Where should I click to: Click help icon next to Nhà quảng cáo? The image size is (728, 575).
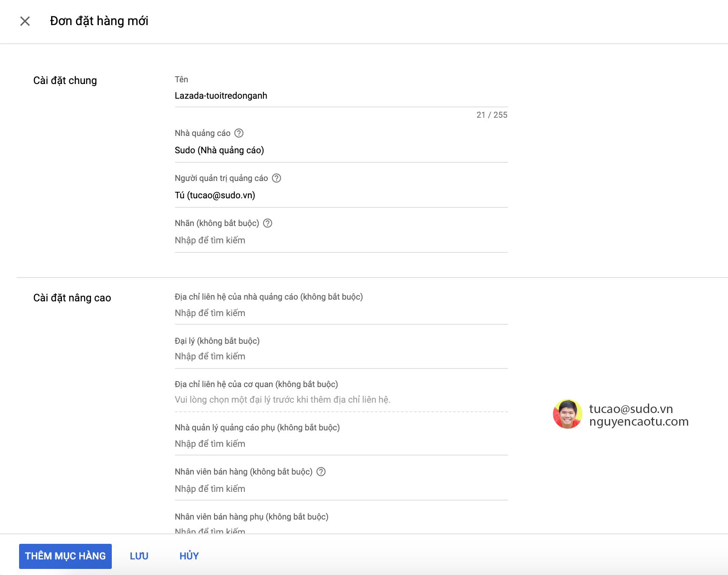point(239,133)
